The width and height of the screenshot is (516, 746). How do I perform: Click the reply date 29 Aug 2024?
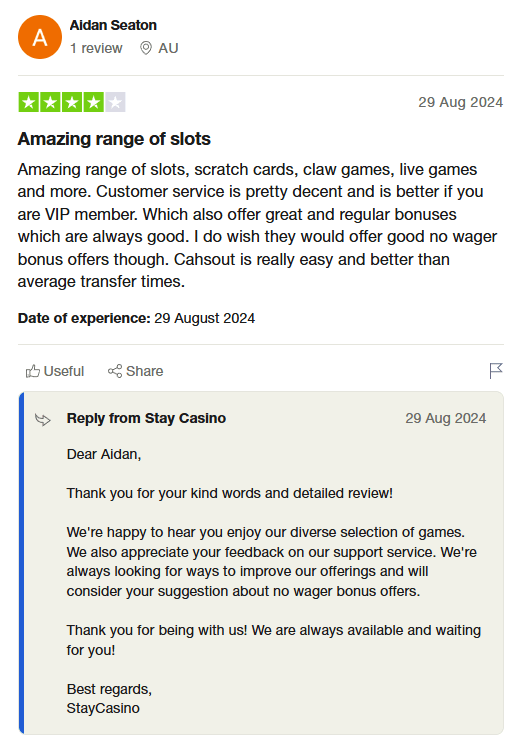point(446,418)
